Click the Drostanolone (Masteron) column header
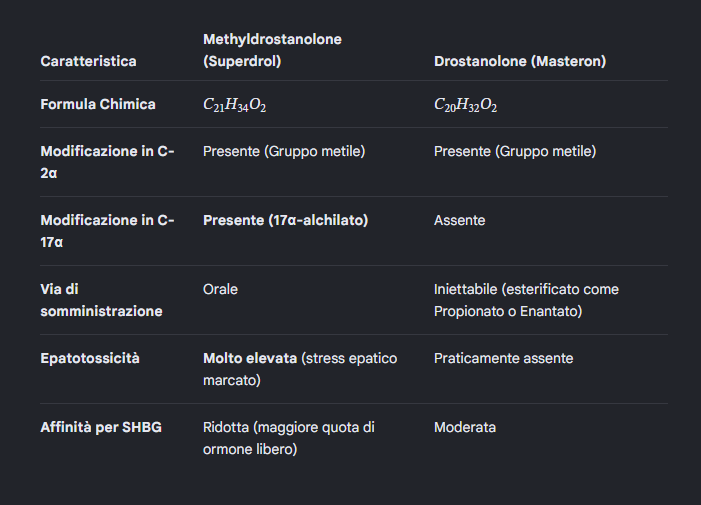Image resolution: width=701 pixels, height=505 pixels. point(520,61)
